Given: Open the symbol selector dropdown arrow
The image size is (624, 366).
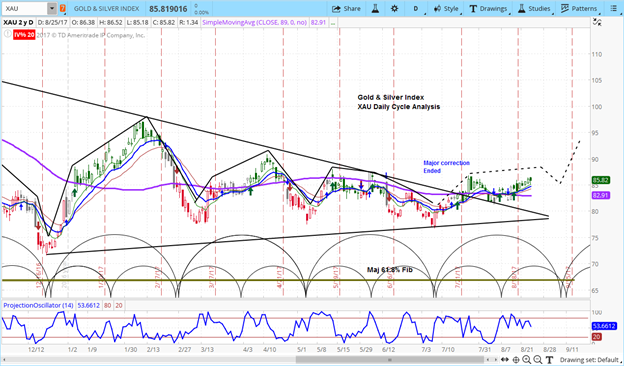Looking at the screenshot, I should (x=52, y=8).
